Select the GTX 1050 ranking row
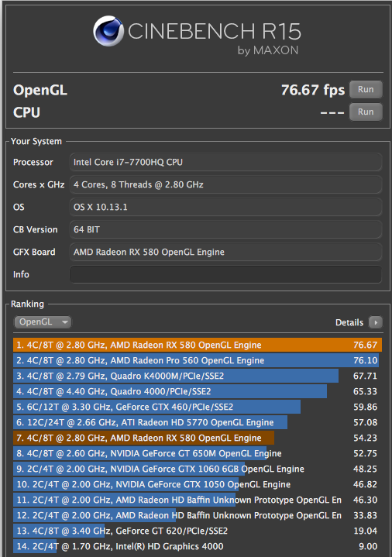Viewport: 392px width, 557px height. (x=198, y=484)
